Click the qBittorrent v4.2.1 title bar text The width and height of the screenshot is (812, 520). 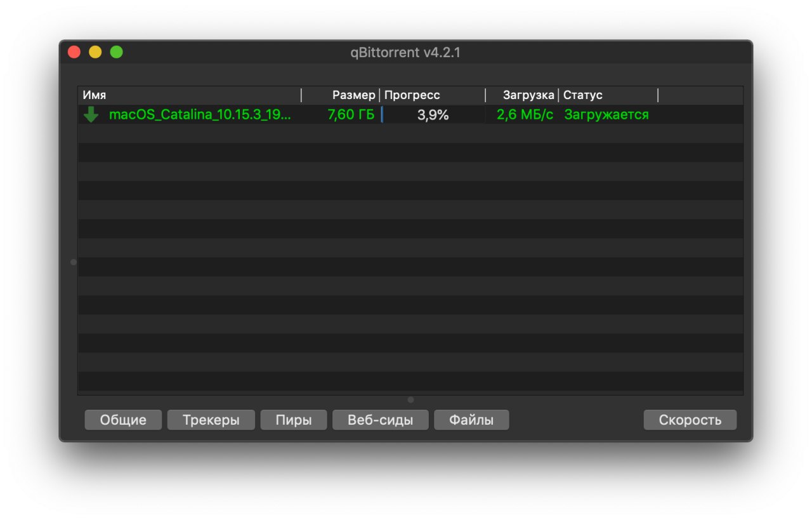point(405,53)
